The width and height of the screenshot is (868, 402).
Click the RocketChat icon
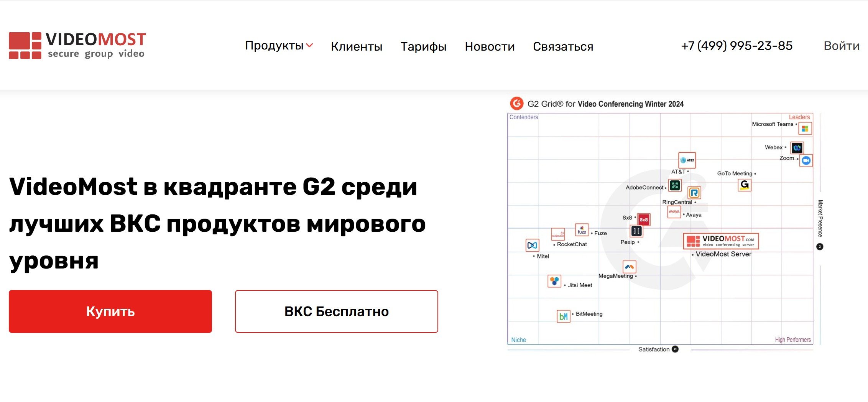(x=558, y=234)
